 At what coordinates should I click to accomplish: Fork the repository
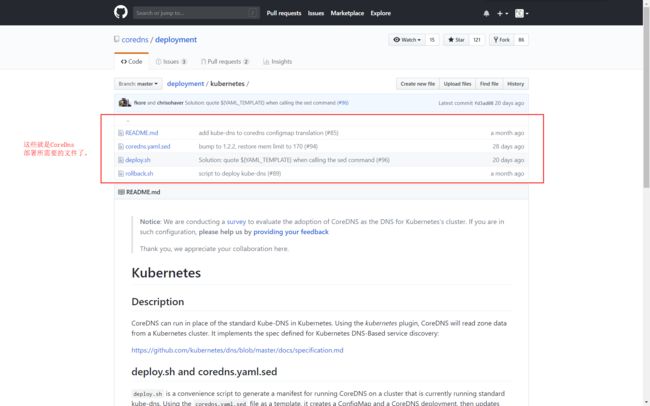pos(502,40)
